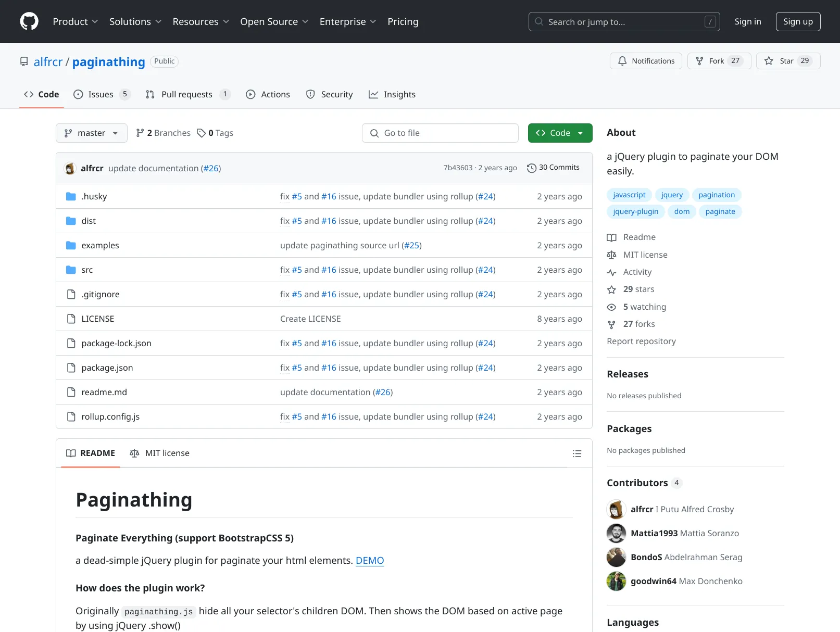Click the alfrcr avatar in commit bar

pos(70,168)
